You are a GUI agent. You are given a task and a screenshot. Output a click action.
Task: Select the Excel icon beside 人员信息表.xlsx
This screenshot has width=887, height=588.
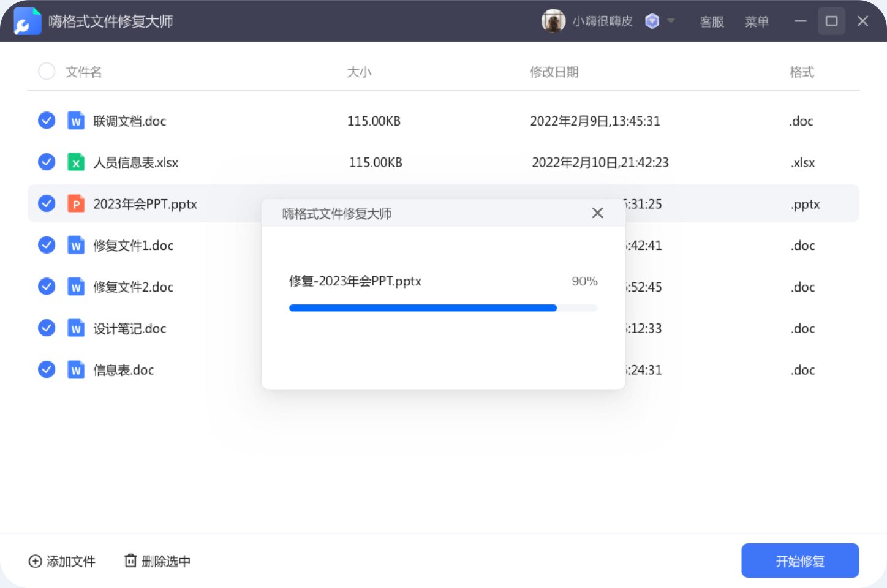(76, 162)
